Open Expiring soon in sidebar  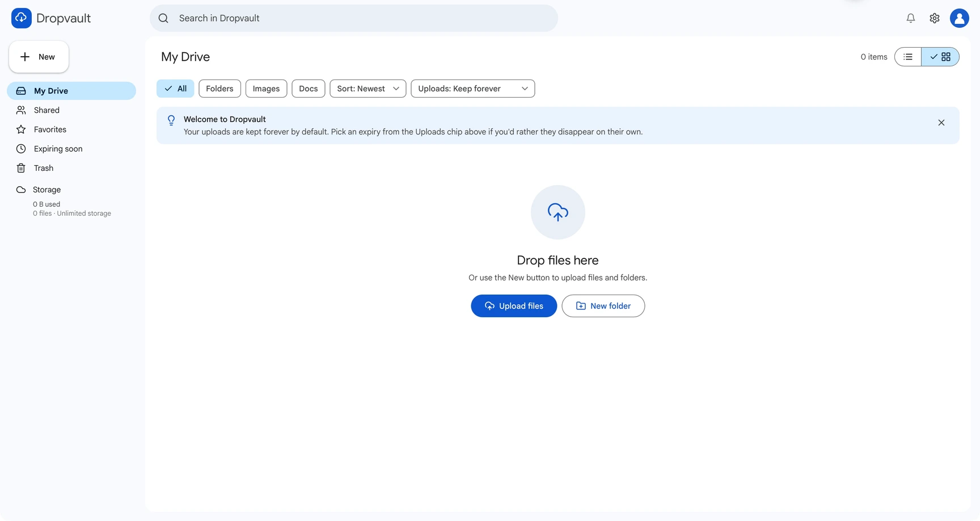coord(71,149)
